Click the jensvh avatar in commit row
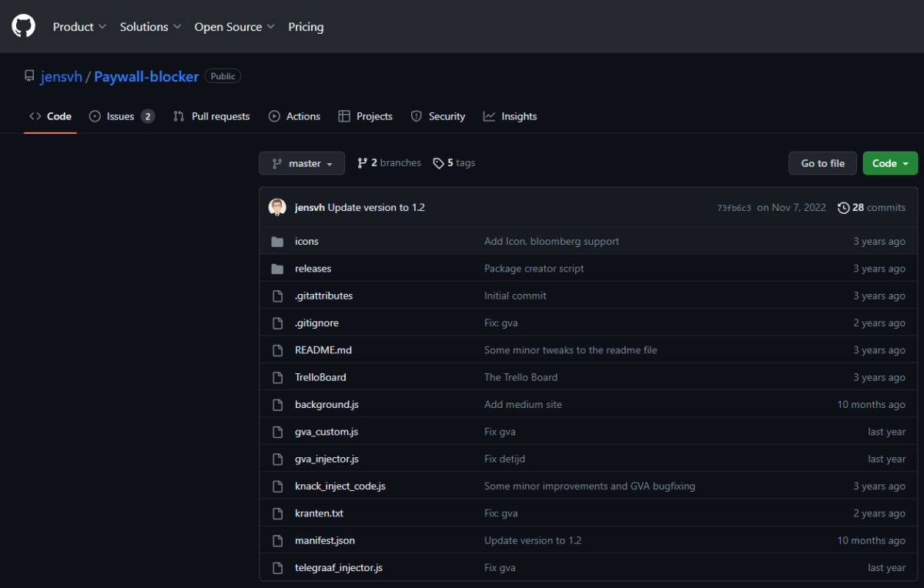The width and height of the screenshot is (924, 588). [x=277, y=207]
